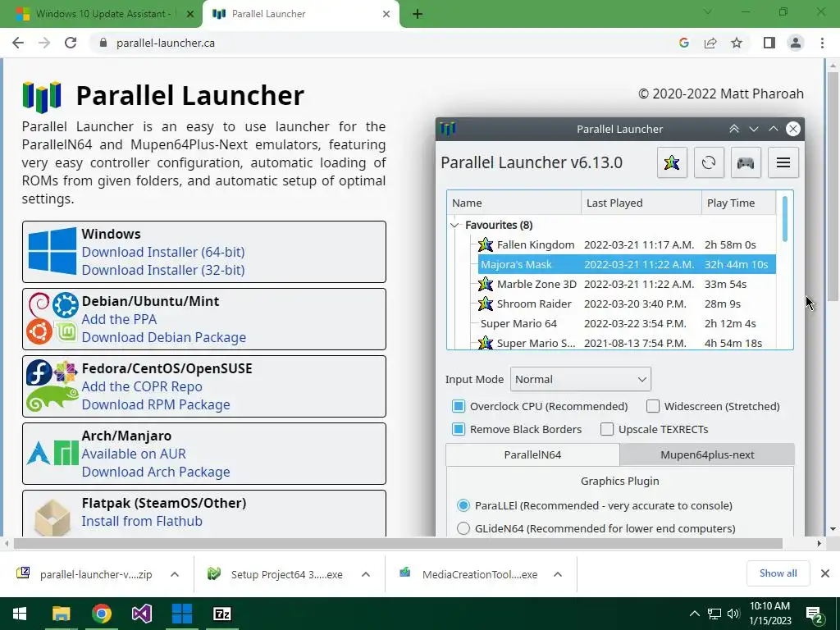Viewport: 840px width, 630px height.
Task: Open options for the Setup Project64 exe download
Action: point(366,574)
